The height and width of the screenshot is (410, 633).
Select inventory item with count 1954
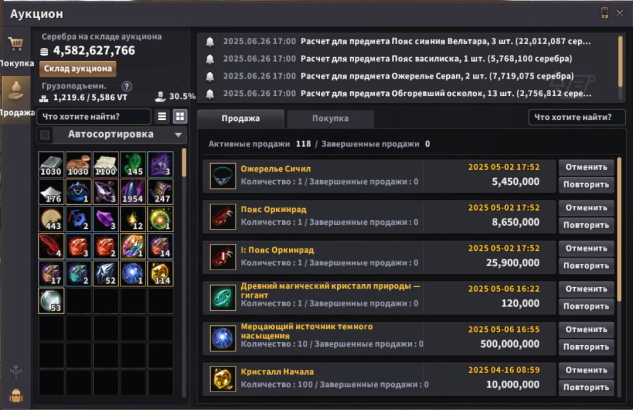(133, 192)
